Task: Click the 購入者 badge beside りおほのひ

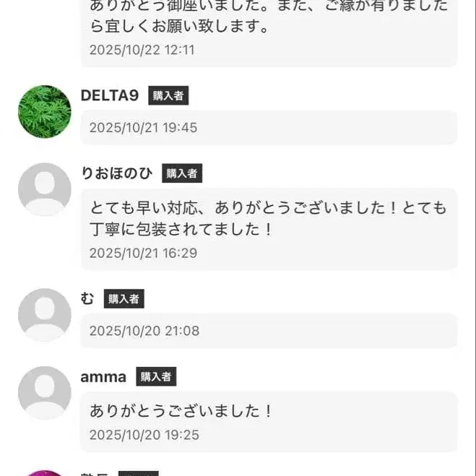Action: click(x=182, y=173)
